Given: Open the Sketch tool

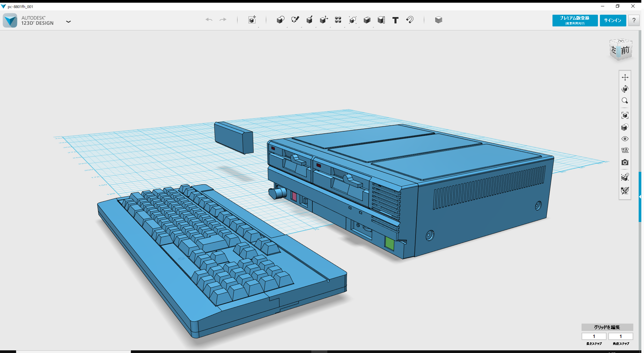Looking at the screenshot, I should tap(295, 20).
